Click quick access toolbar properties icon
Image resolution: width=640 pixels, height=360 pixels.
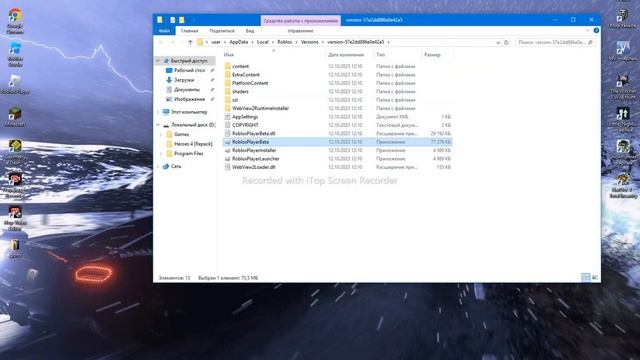click(x=173, y=20)
